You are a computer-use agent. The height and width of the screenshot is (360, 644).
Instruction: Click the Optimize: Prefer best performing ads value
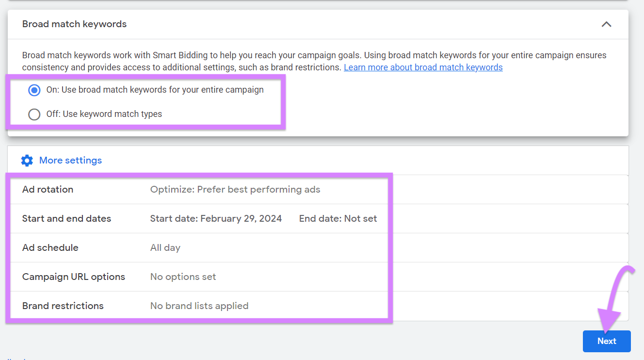coord(235,189)
